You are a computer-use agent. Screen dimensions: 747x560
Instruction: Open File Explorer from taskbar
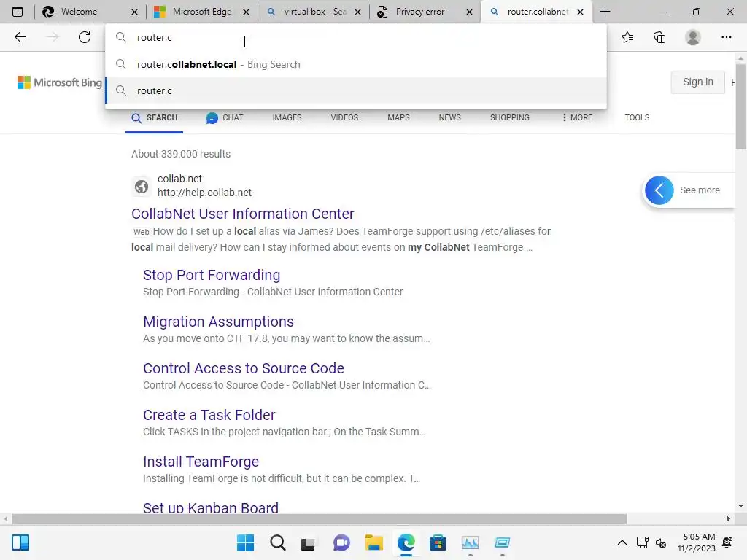click(x=374, y=542)
